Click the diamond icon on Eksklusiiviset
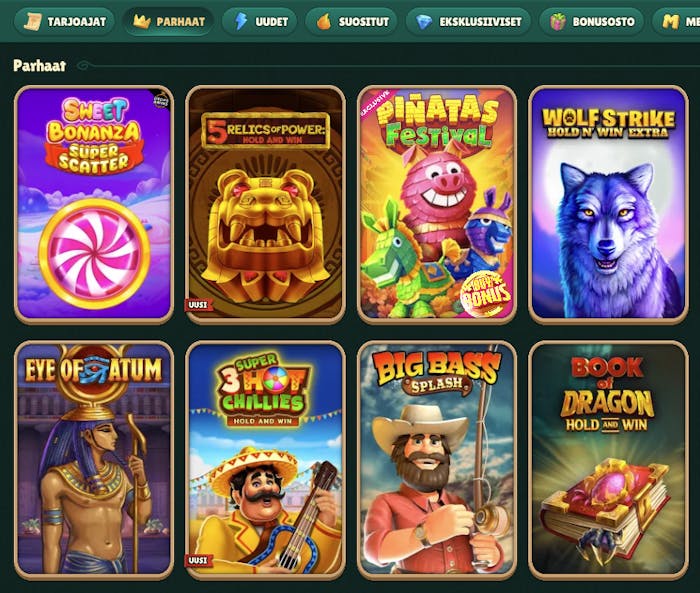The image size is (700, 593). click(x=424, y=21)
